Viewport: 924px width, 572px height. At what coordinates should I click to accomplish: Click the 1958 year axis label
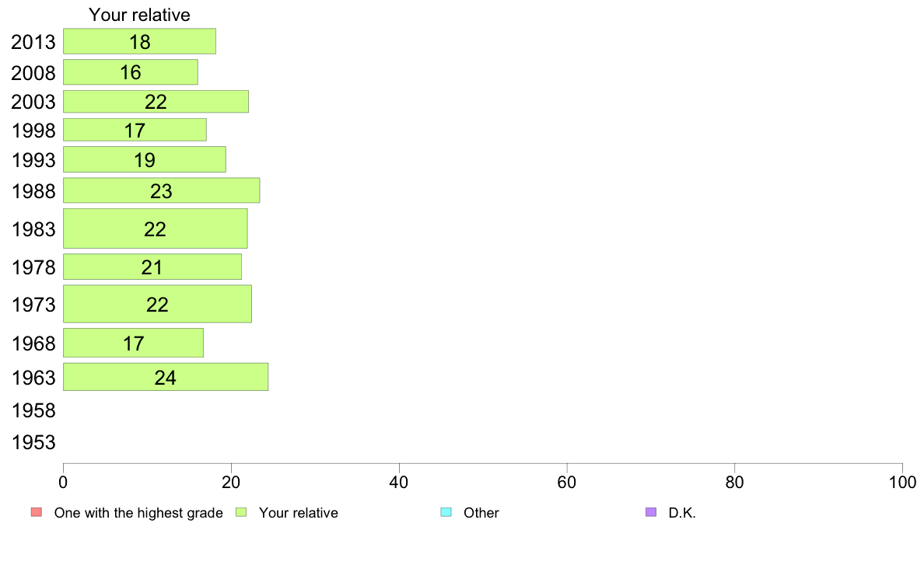(x=33, y=410)
